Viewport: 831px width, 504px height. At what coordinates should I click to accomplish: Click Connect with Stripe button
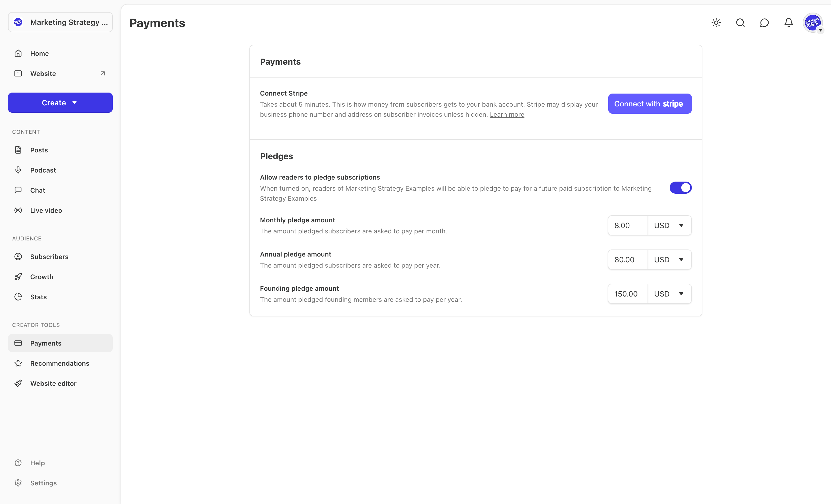click(x=650, y=104)
